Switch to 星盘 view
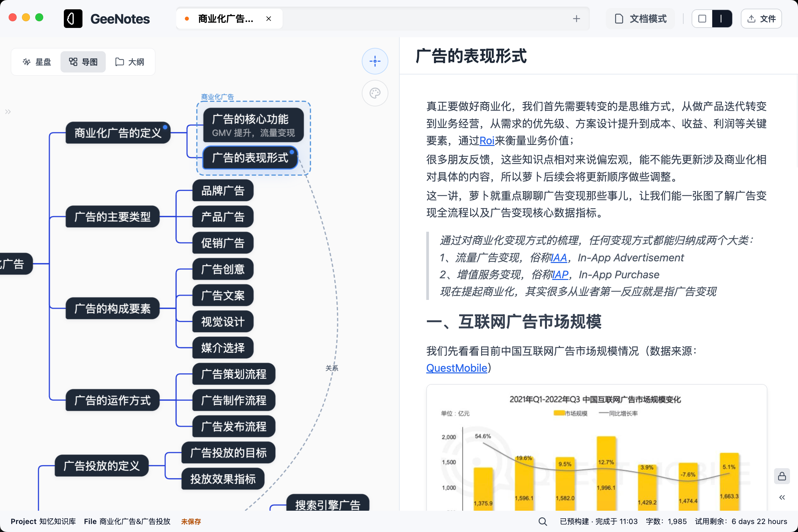Screen dimensions: 798x532 point(37,62)
